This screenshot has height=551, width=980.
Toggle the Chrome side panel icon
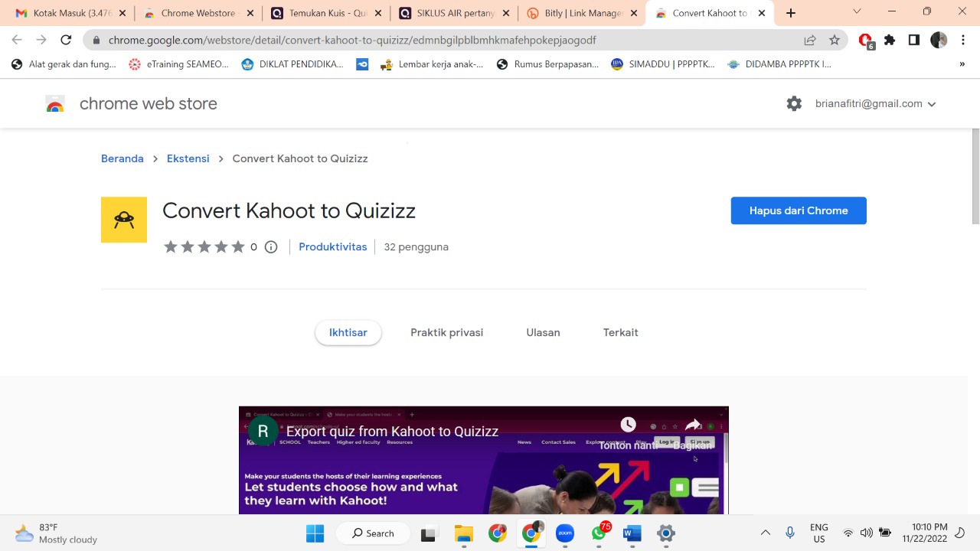(914, 40)
